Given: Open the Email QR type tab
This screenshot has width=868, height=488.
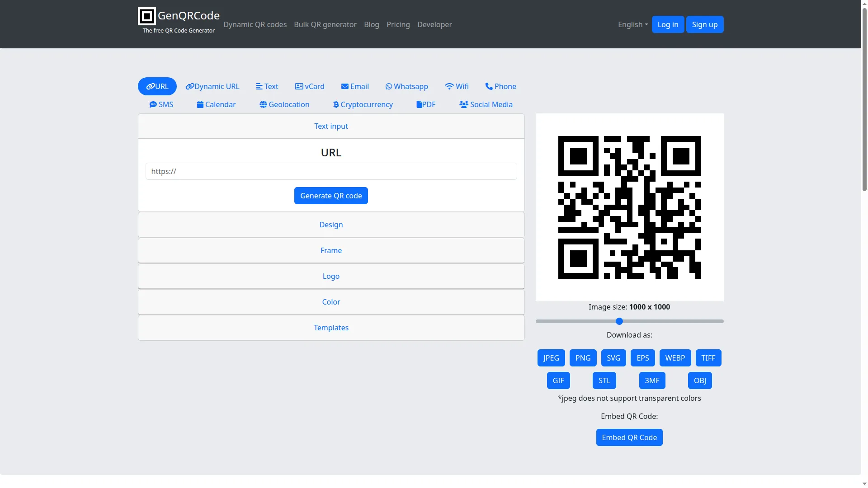Looking at the screenshot, I should click(355, 86).
